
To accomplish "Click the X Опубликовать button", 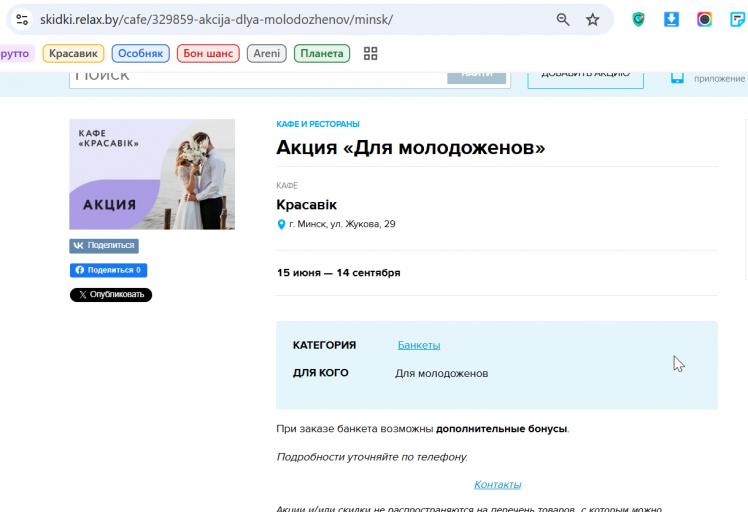I will pos(111,295).
